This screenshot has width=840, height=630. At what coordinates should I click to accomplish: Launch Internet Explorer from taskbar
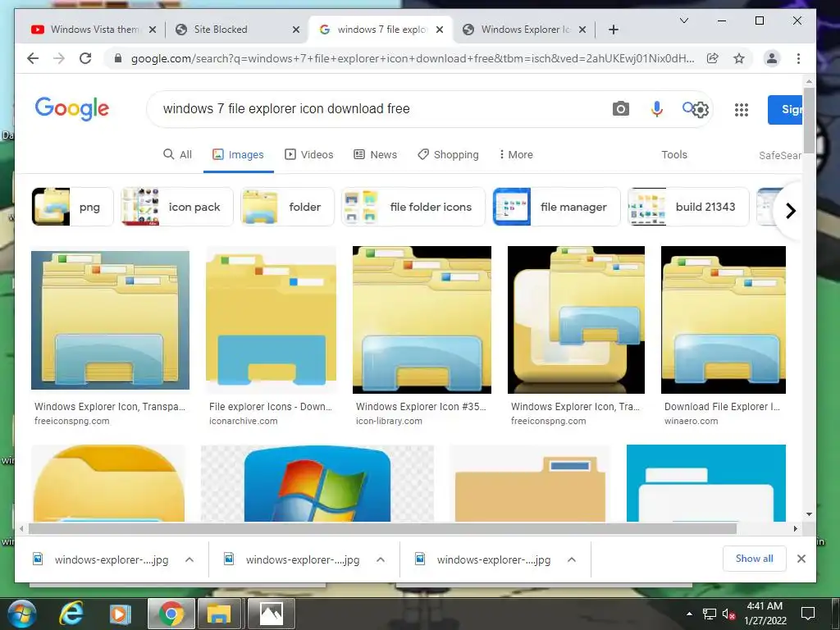tap(71, 614)
